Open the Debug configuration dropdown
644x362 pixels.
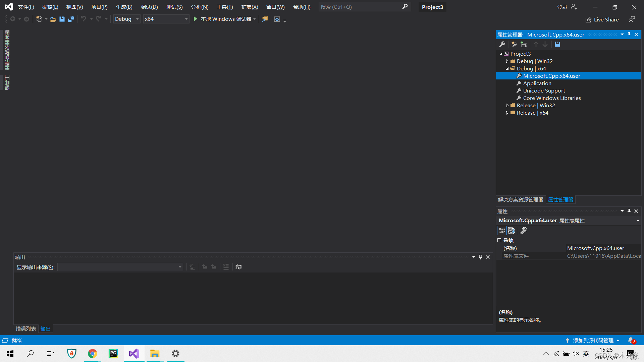127,19
